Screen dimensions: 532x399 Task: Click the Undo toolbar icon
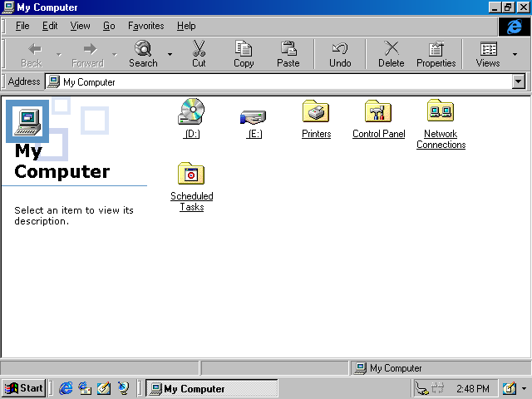(x=340, y=48)
